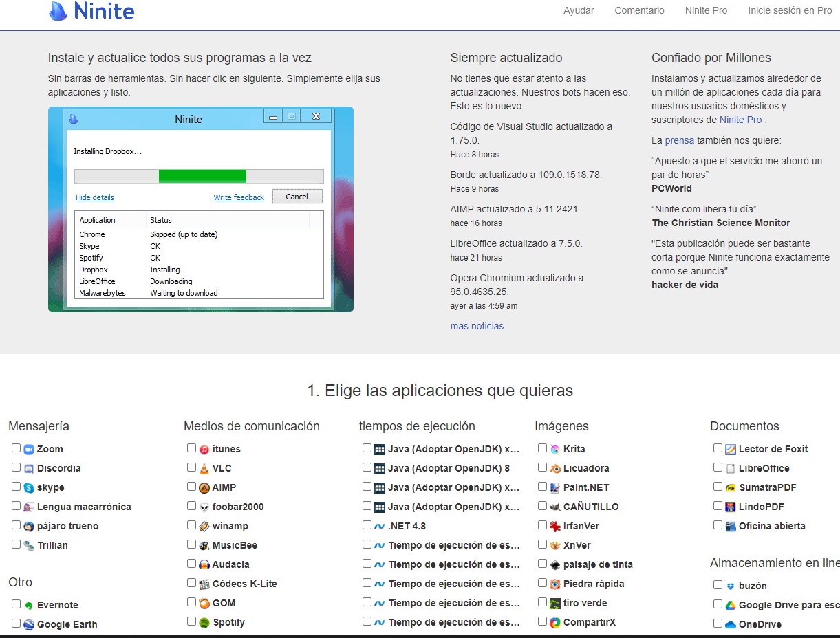Click the Imágenes category heading
This screenshot has height=638, width=840.
[x=561, y=426]
